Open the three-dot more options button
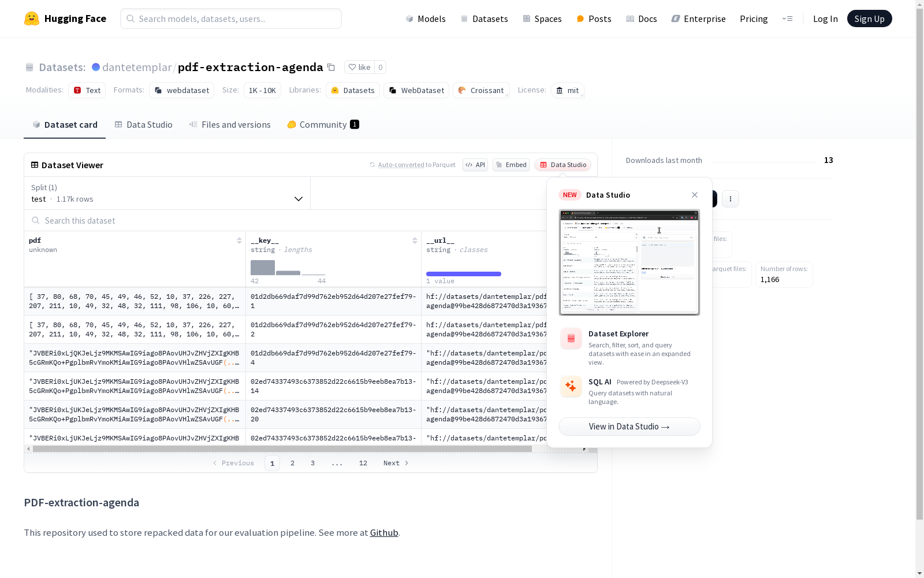Screen dimensions: 924x578 point(731,199)
